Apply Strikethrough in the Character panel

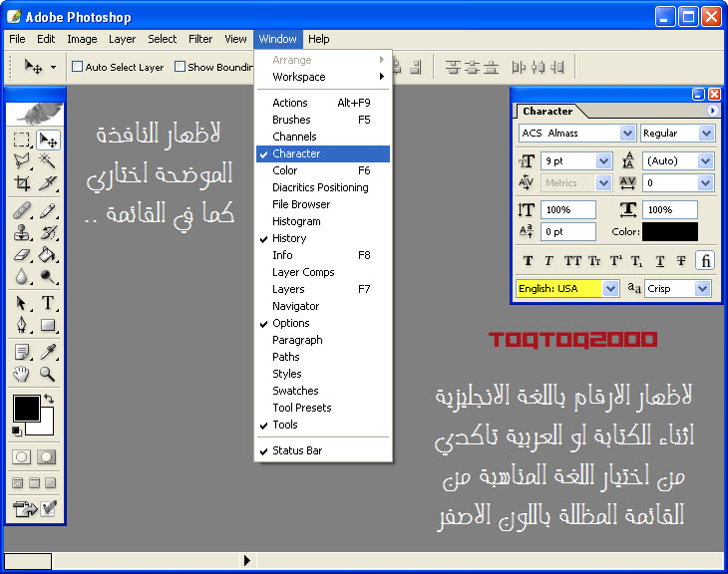pyautogui.click(x=681, y=261)
